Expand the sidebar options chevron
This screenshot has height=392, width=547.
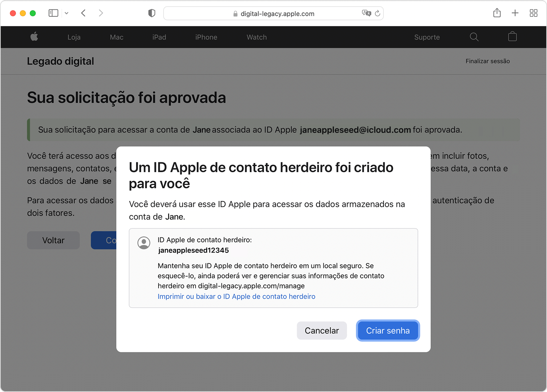click(67, 13)
